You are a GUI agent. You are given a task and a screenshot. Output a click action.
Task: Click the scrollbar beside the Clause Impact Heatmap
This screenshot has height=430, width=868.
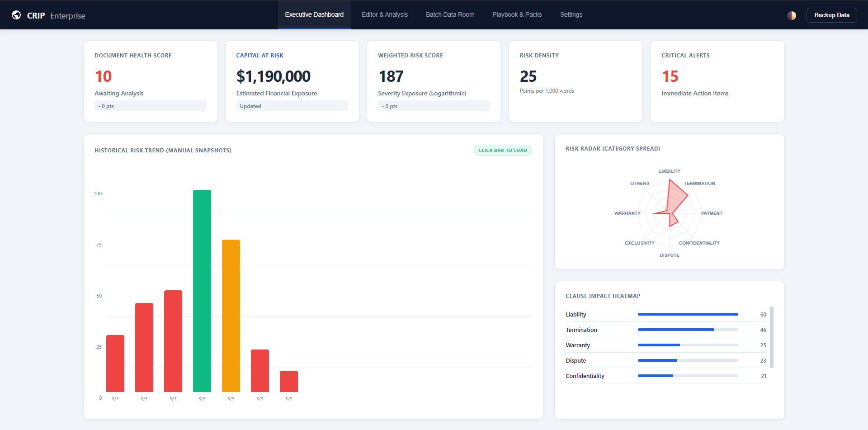772,337
